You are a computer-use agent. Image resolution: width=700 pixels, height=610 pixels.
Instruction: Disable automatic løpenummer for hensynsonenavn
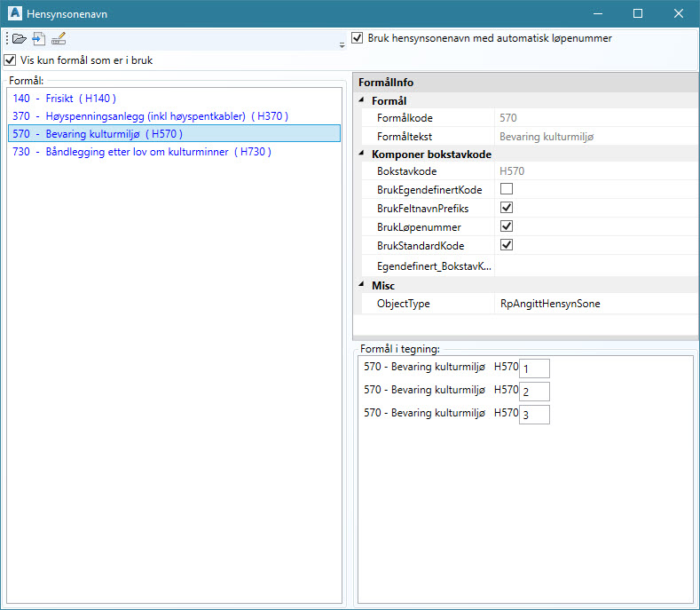(358, 38)
